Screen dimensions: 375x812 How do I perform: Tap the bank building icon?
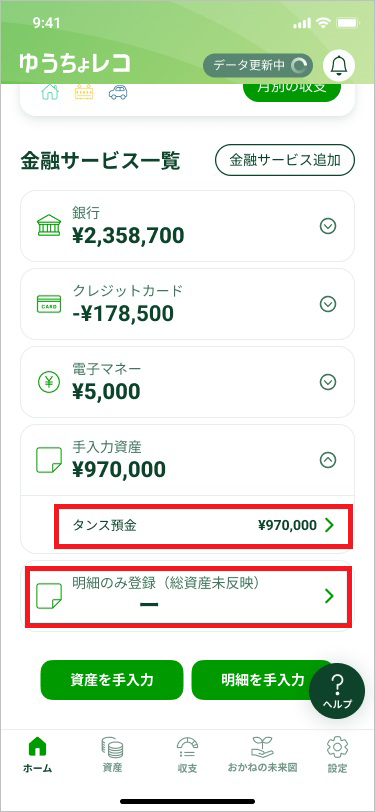(49, 226)
